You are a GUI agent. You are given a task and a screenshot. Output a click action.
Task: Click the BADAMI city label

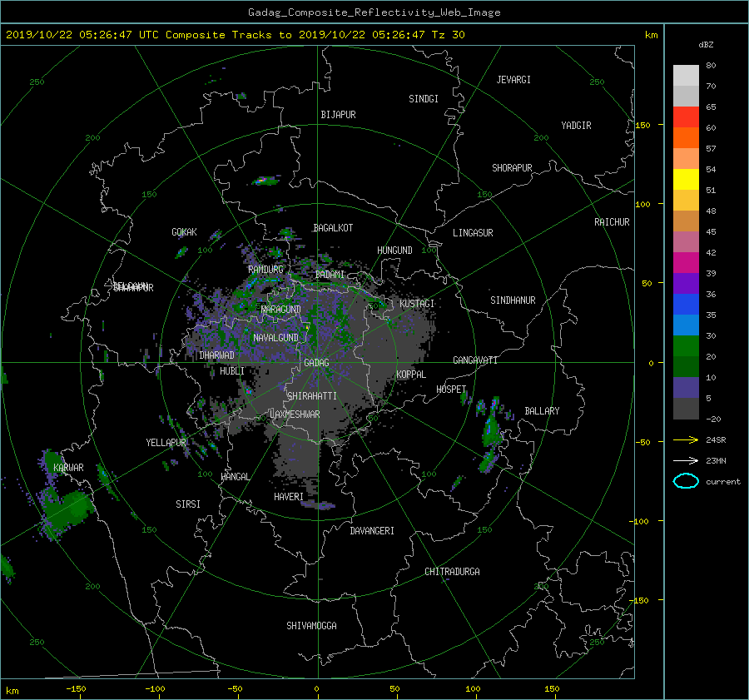330,275
